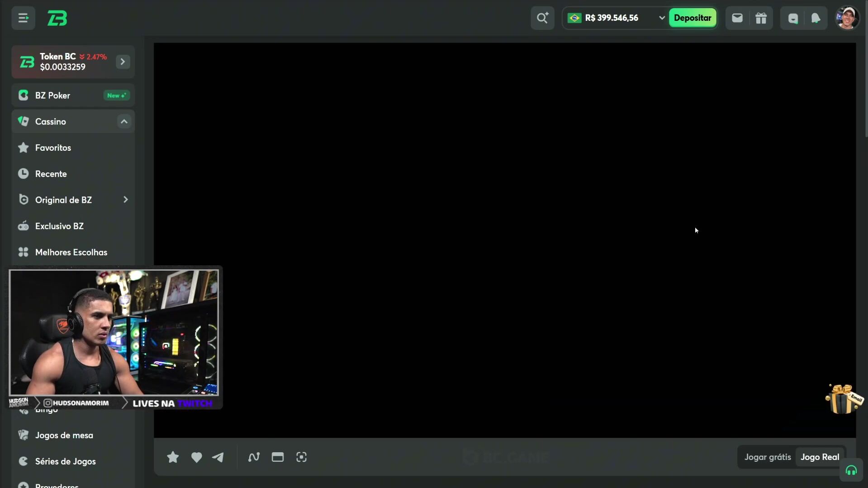
Task: Open the floating Email gift box
Action: (844, 399)
